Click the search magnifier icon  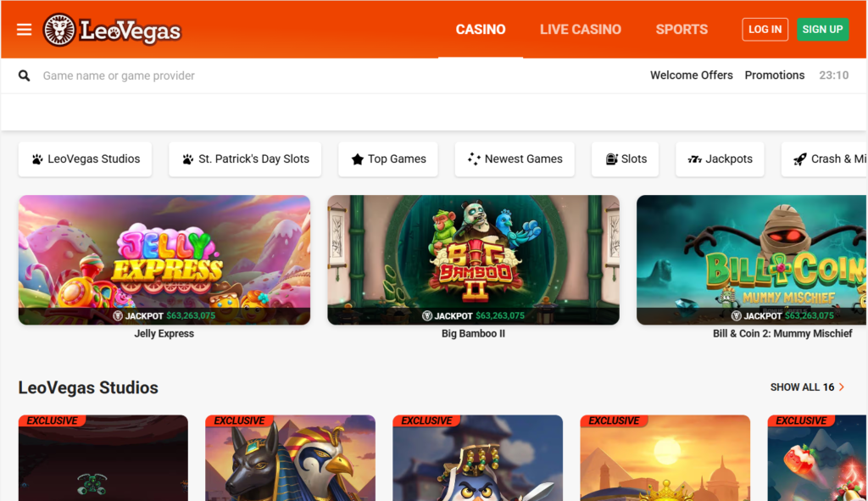pos(24,75)
